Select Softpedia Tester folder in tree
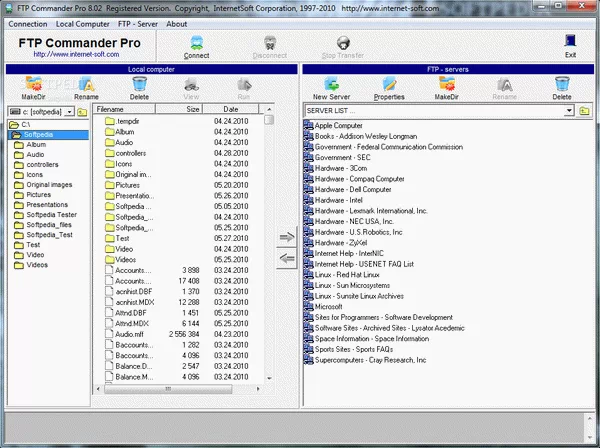The height and width of the screenshot is (448, 600). point(52,215)
